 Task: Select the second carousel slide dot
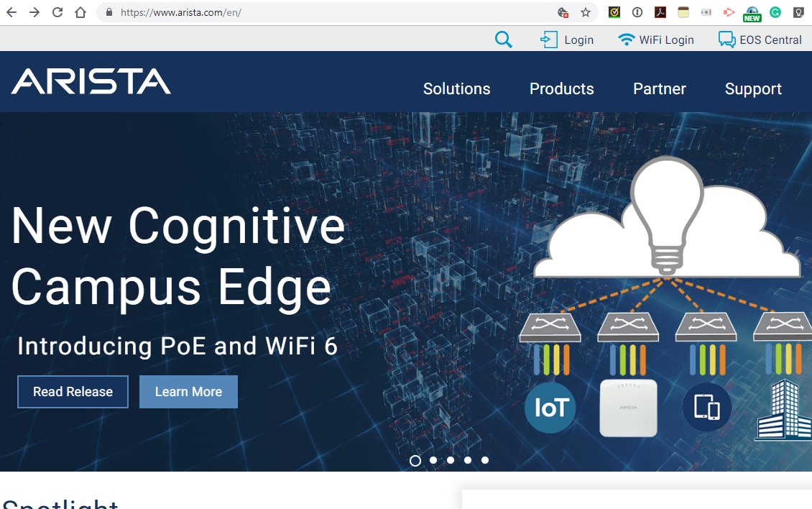[433, 460]
